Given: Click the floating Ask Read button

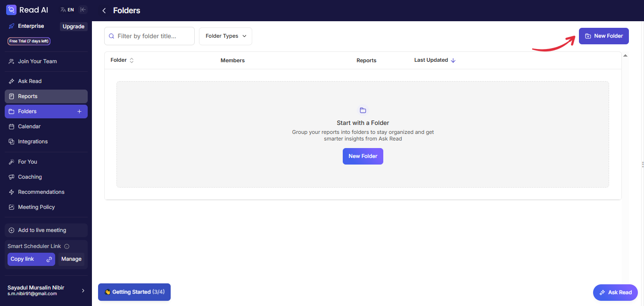Looking at the screenshot, I should pyautogui.click(x=615, y=292).
